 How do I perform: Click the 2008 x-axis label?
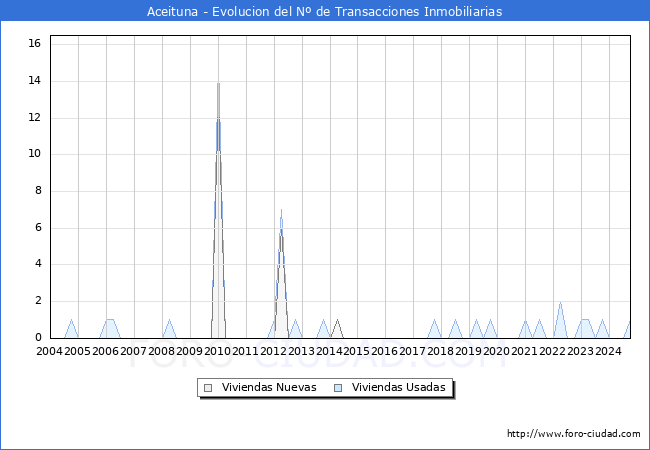tap(161, 351)
